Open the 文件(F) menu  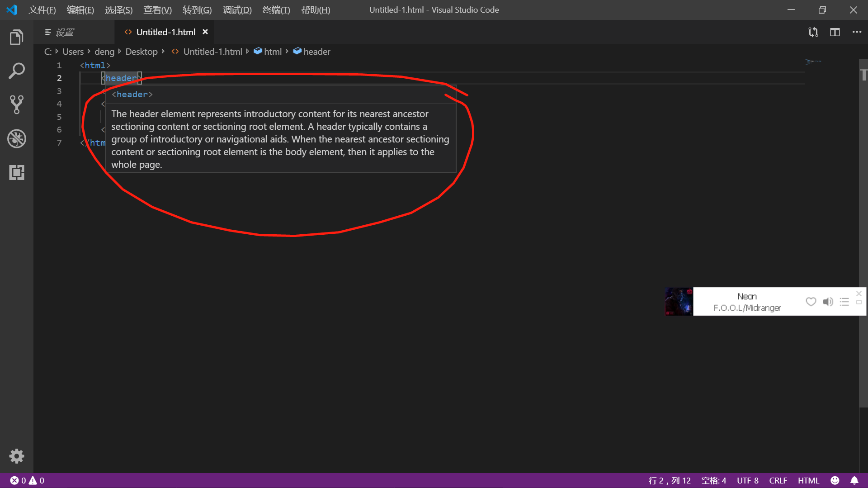pos(42,10)
